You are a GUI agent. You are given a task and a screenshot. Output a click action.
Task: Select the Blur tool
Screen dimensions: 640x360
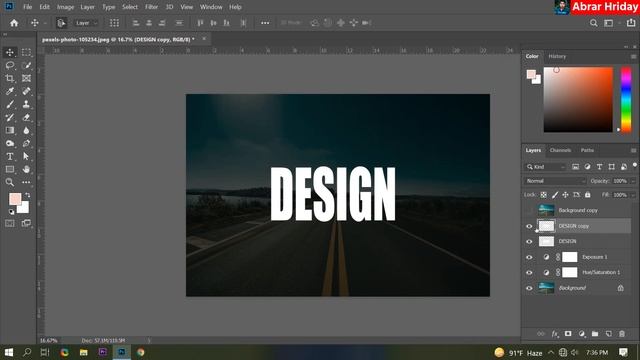[x=26, y=130]
